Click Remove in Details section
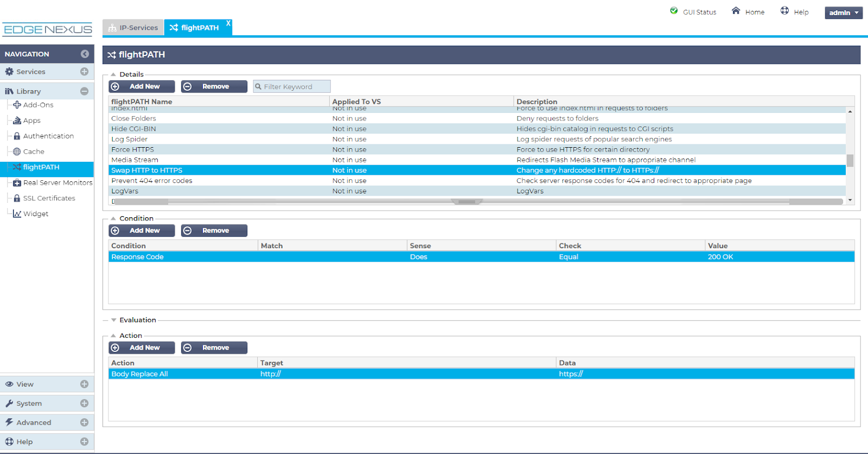 [214, 86]
